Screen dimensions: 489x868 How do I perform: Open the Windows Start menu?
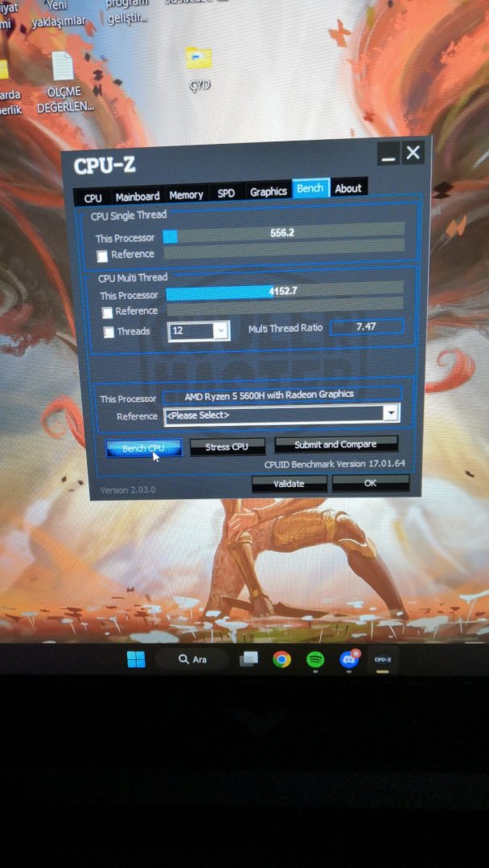tap(136, 659)
